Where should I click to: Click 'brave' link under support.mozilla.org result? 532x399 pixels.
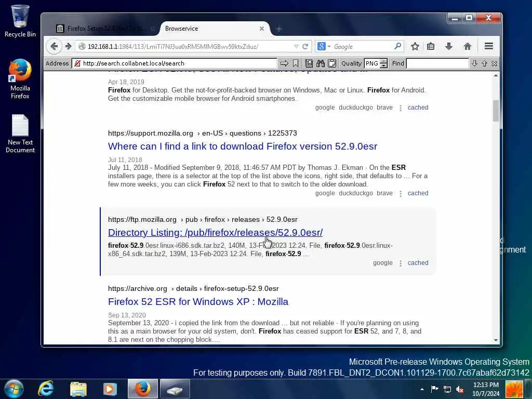coord(384,193)
